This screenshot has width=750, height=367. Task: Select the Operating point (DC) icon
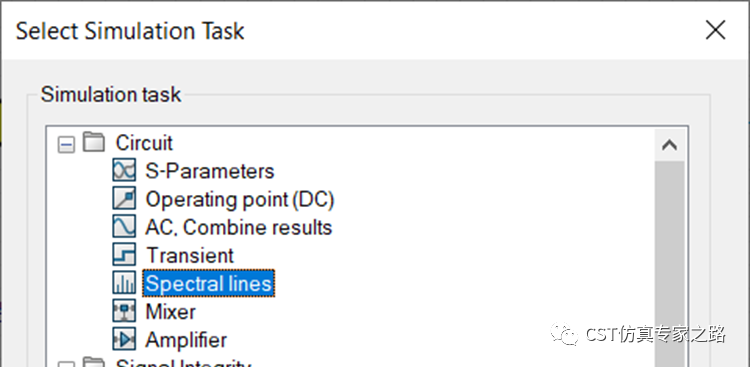pyautogui.click(x=124, y=198)
